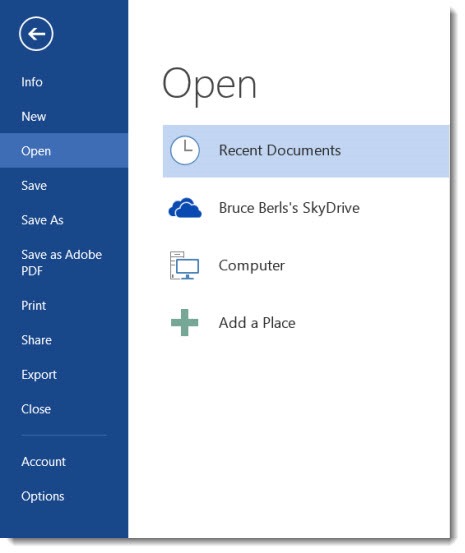Click the Computer monitor icon

pos(184,265)
